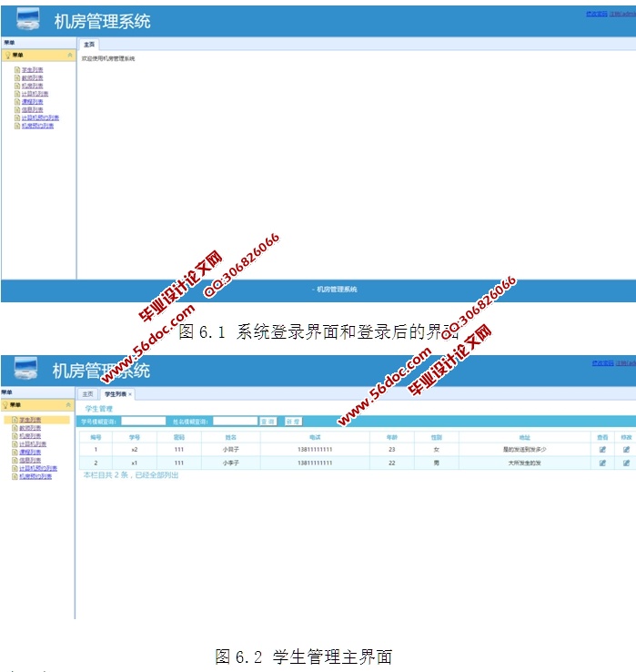
Task: Click the edit icon in the x1 row
Action: [x=626, y=463]
